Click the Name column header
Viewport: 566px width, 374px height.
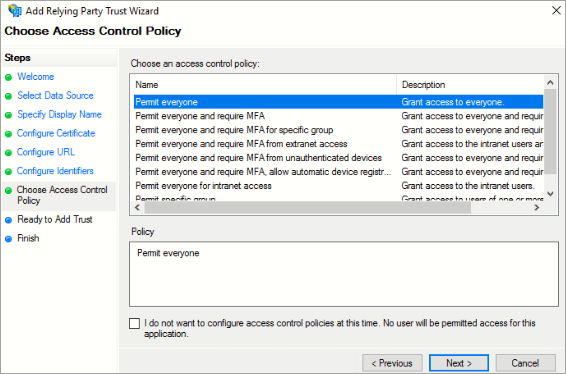point(265,85)
